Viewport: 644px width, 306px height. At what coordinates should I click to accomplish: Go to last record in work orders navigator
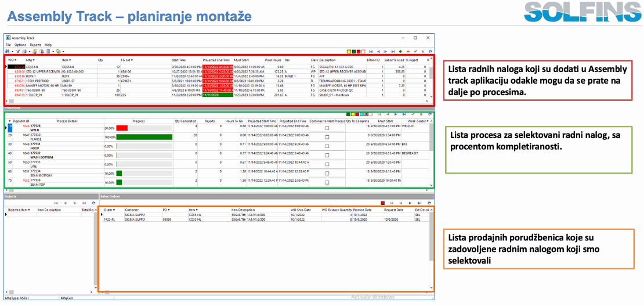[x=393, y=52]
